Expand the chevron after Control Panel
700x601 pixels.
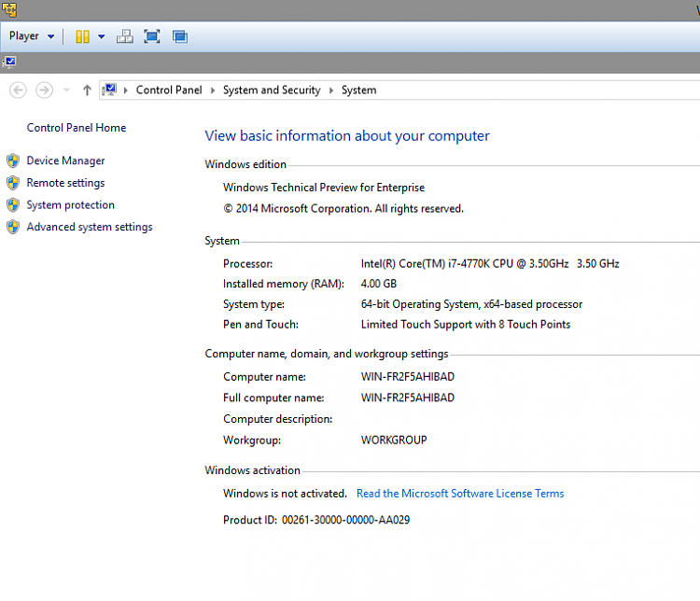point(213,91)
